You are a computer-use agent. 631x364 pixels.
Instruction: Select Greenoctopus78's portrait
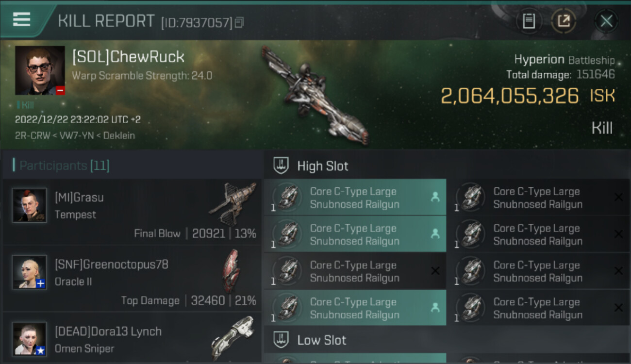point(30,272)
